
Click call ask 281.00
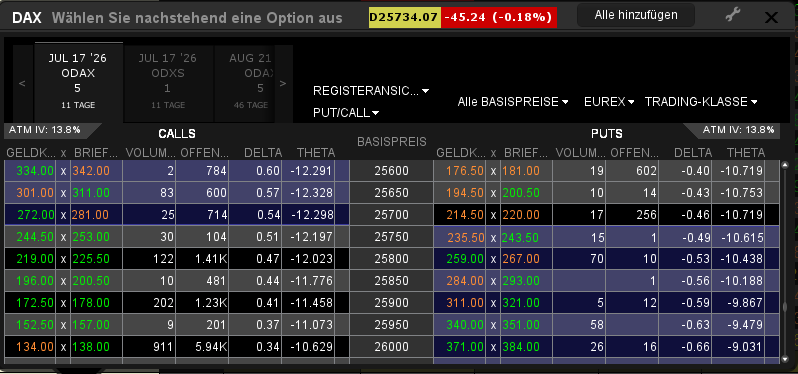(x=91, y=215)
